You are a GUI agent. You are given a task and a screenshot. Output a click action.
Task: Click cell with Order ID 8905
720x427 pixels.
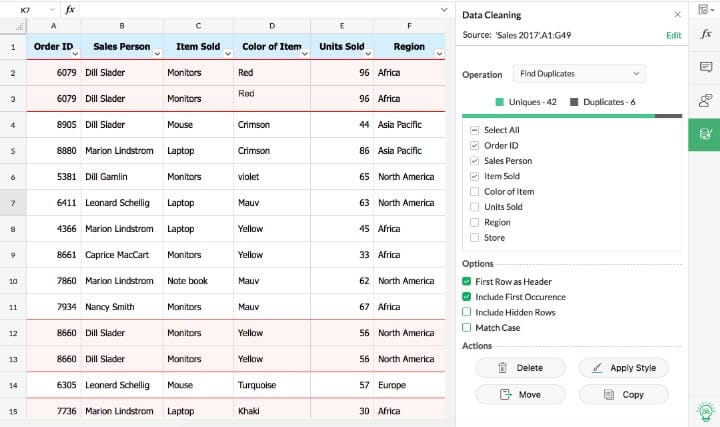[x=54, y=124]
